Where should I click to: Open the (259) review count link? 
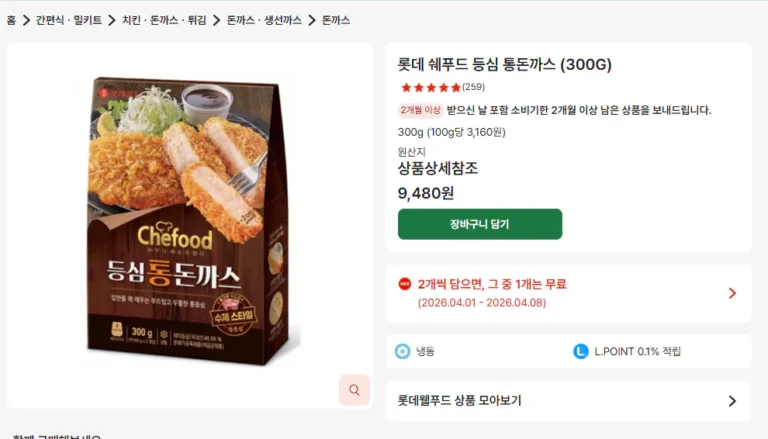coord(473,87)
